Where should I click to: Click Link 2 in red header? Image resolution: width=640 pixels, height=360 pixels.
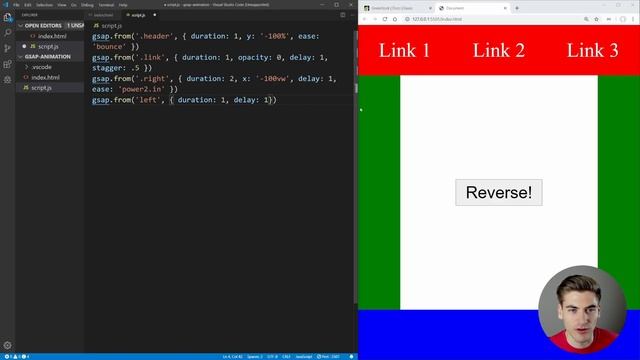499,51
